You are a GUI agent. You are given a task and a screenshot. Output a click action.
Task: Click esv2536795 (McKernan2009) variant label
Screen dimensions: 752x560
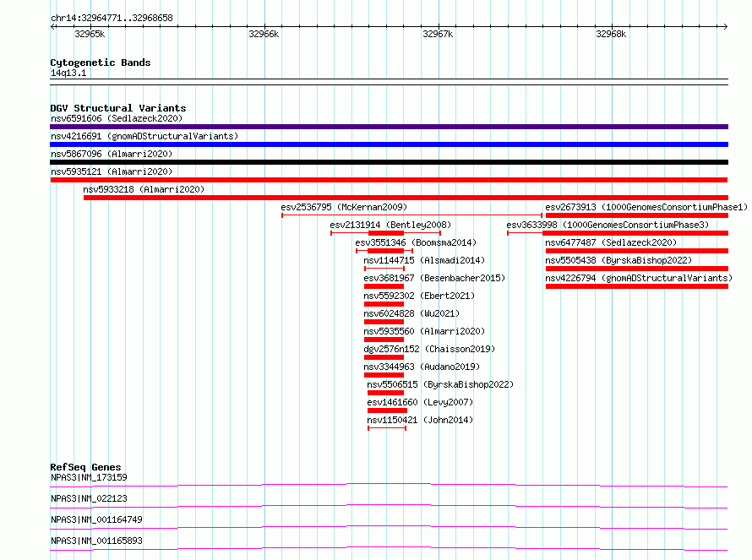[344, 207]
